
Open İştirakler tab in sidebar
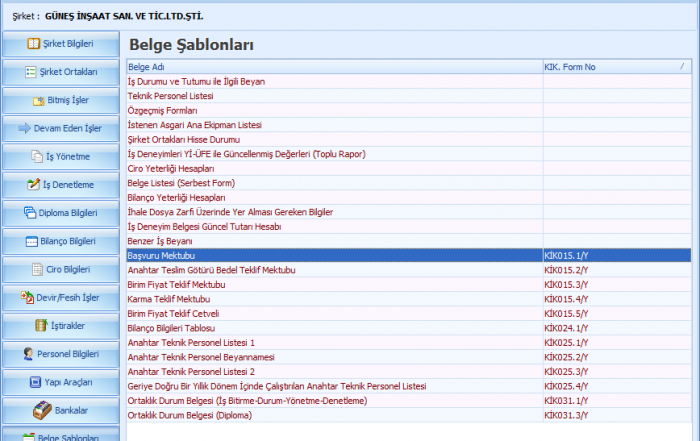coord(60,325)
